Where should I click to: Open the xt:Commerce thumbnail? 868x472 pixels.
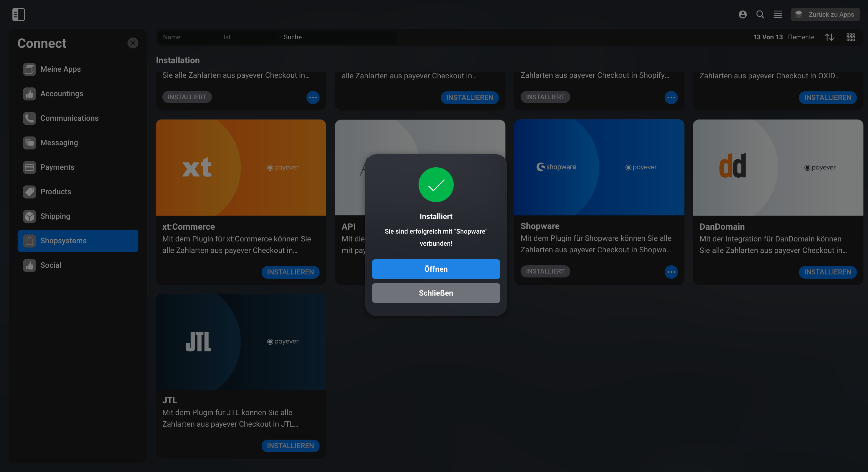pos(241,167)
